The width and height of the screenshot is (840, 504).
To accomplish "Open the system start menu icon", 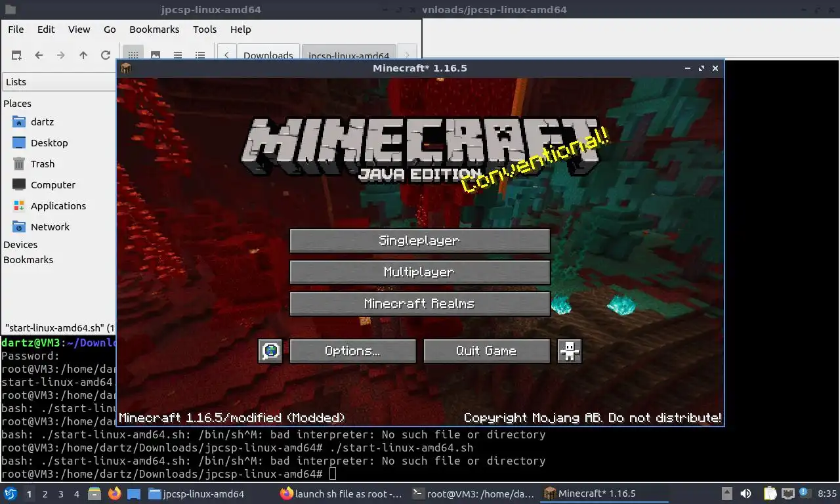I will point(10,493).
